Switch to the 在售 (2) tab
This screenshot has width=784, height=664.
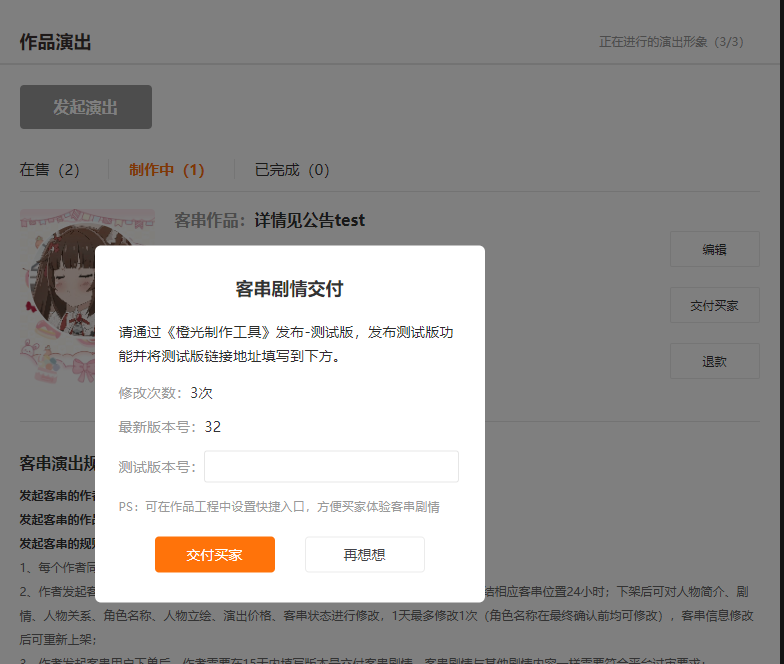point(49,170)
